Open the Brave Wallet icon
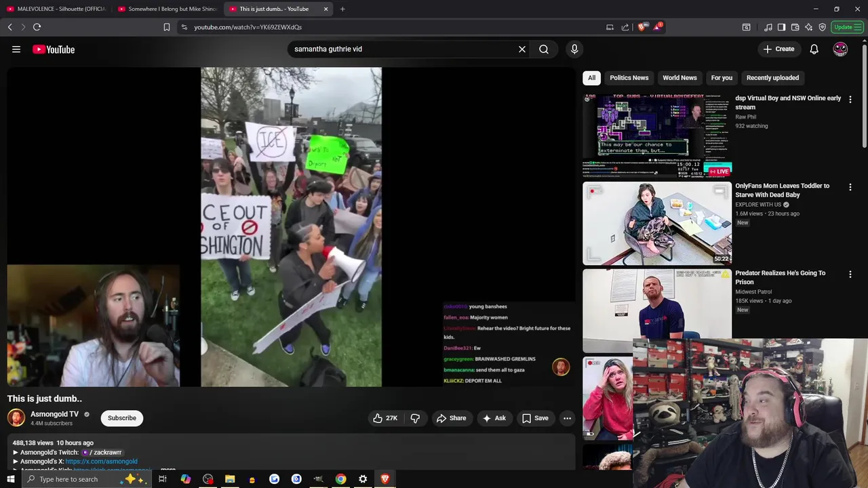This screenshot has width=868, height=488. [x=795, y=27]
